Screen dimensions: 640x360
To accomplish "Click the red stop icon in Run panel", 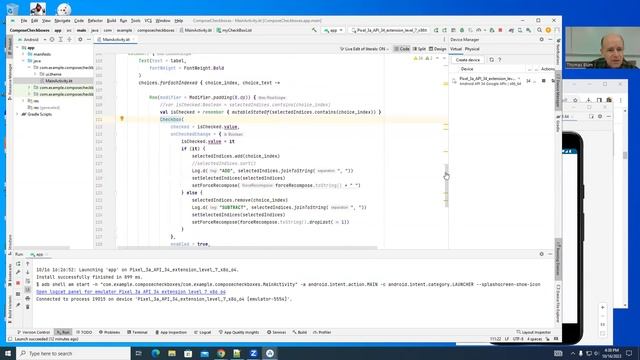I will tap(18, 282).
